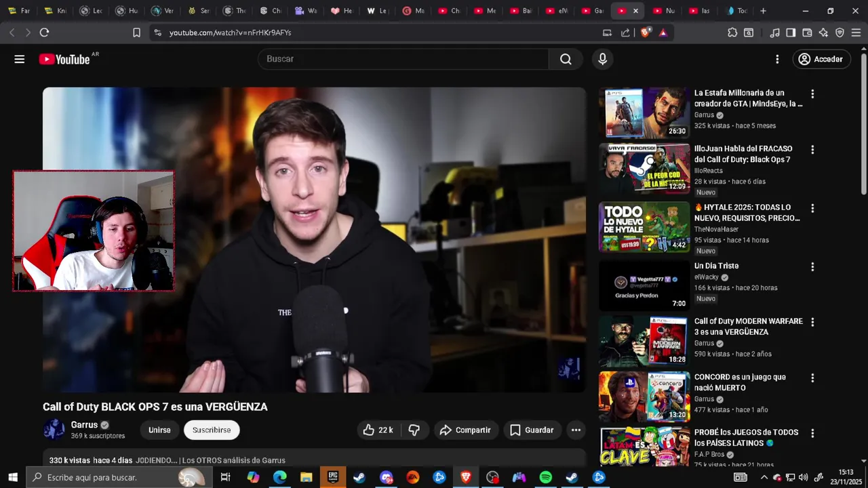Open Brave VPN shield icon
Image resolution: width=868 pixels, height=488 pixels.
(x=840, y=32)
